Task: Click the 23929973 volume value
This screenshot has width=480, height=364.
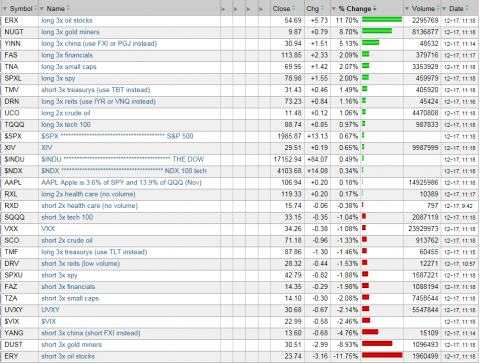Action: point(423,229)
